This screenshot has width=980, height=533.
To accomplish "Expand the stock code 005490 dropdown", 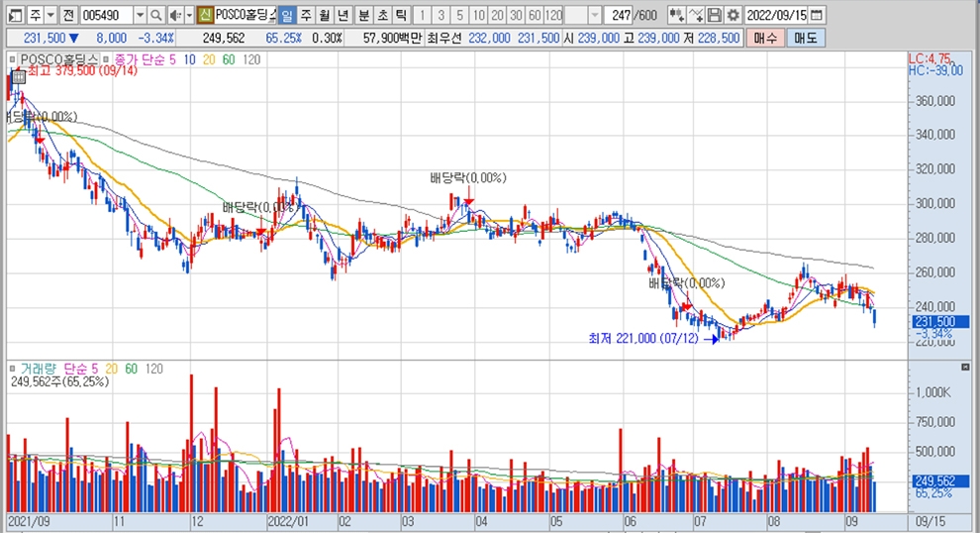I will [139, 15].
